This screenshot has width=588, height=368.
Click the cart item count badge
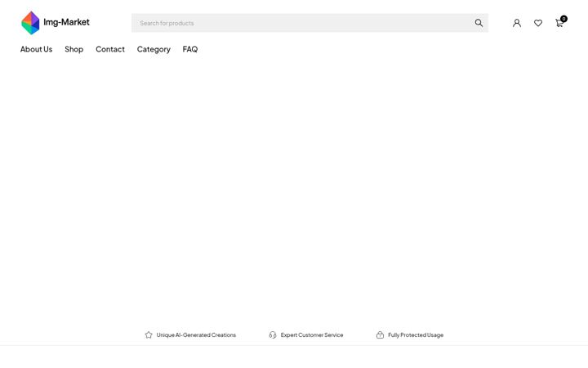[x=563, y=19]
